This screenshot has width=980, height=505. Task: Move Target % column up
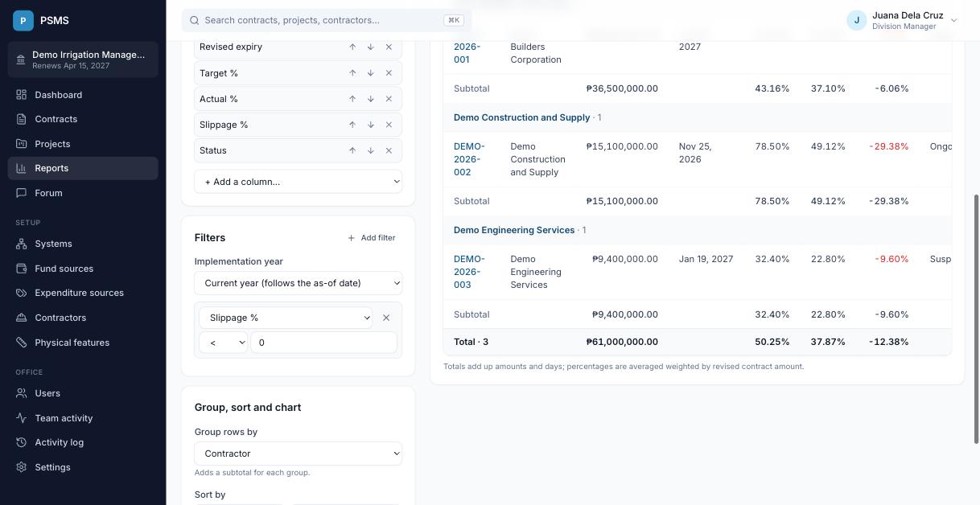[352, 73]
